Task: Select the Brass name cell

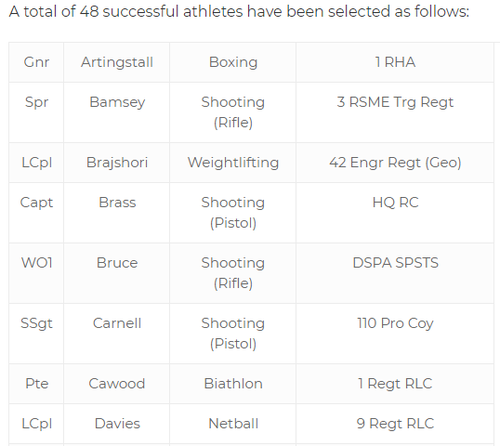Action: (x=117, y=213)
